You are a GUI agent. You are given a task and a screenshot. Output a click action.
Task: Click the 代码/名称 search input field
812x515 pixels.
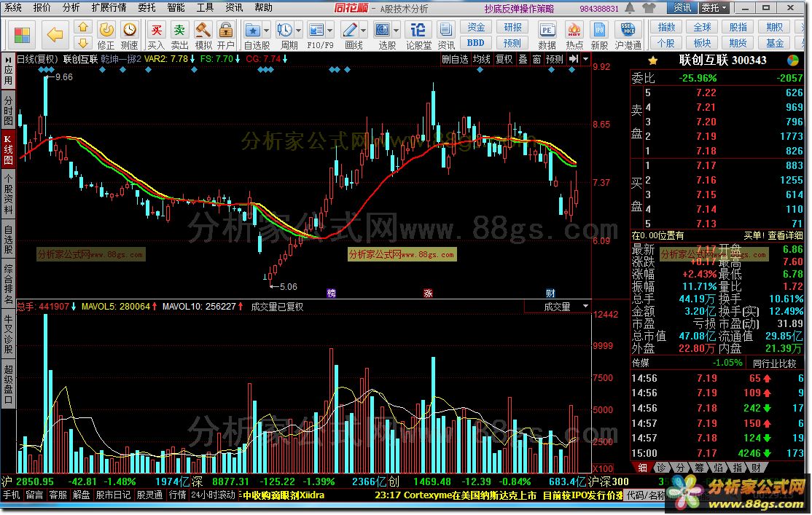tap(646, 495)
